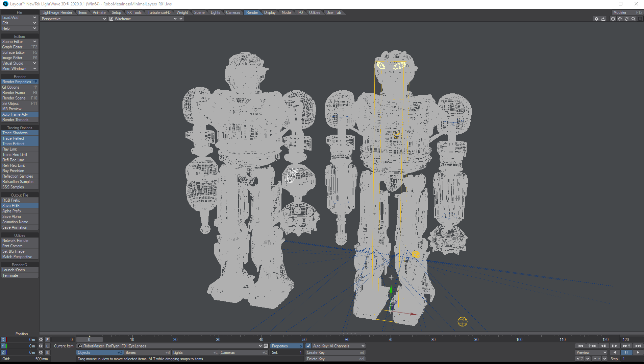This screenshot has height=364, width=644.
Task: Open the FX Tools tab
Action: [x=134, y=13]
